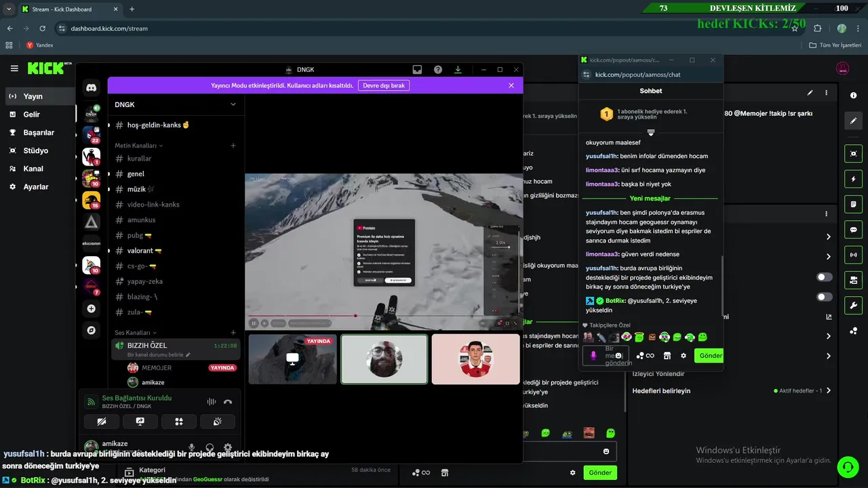Open Kick hamburger menu
The height and width of the screenshot is (488, 868).
14,68
